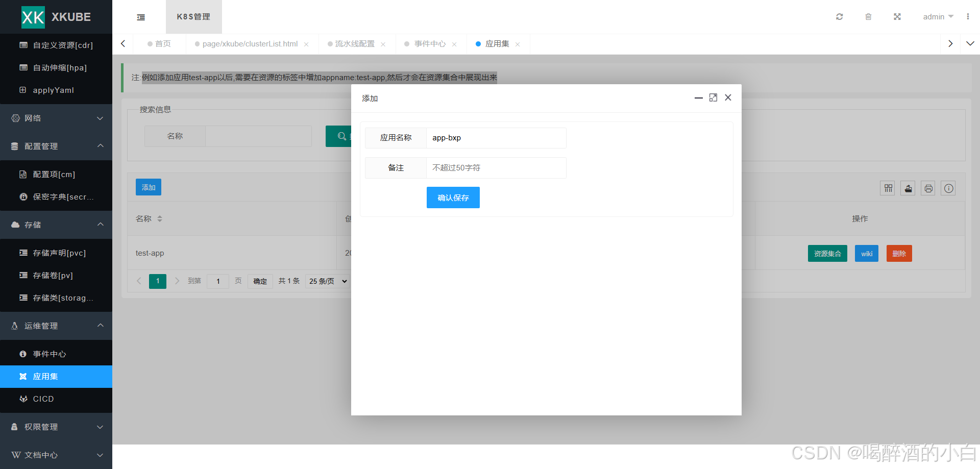Click 资源集合 for test-app
Screen dimensions: 980x469
pos(827,253)
